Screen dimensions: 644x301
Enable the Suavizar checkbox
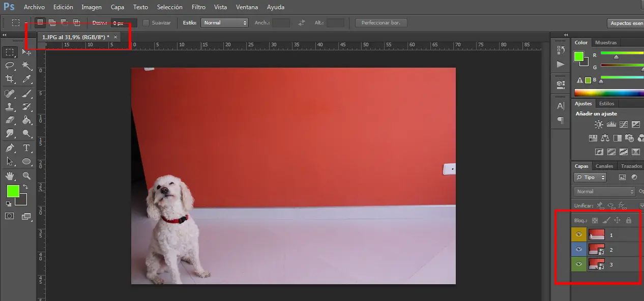pos(146,23)
